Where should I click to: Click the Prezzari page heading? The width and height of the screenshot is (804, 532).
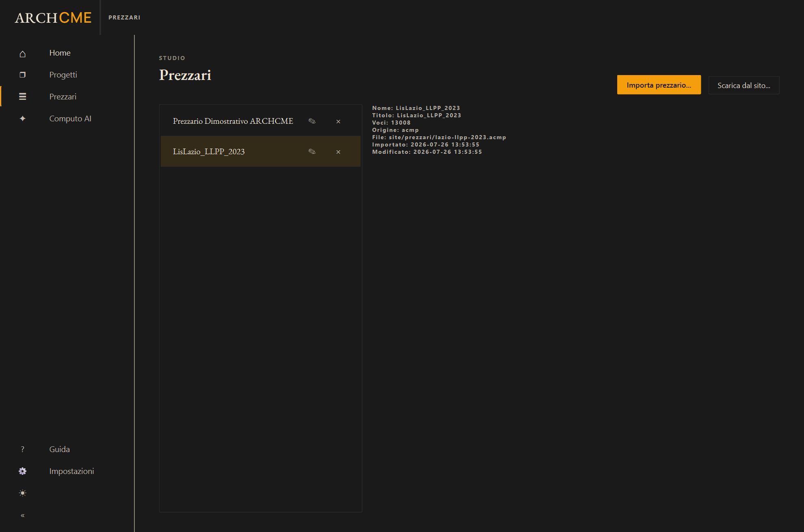(x=185, y=75)
